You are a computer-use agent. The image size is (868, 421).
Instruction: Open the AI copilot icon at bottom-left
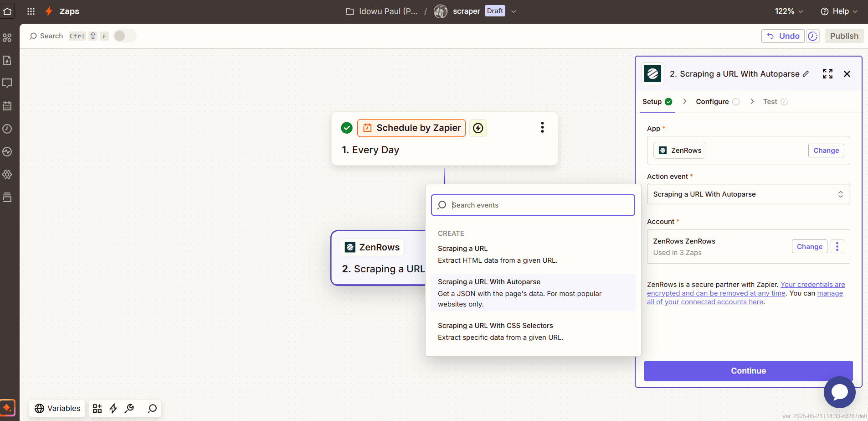[7, 407]
